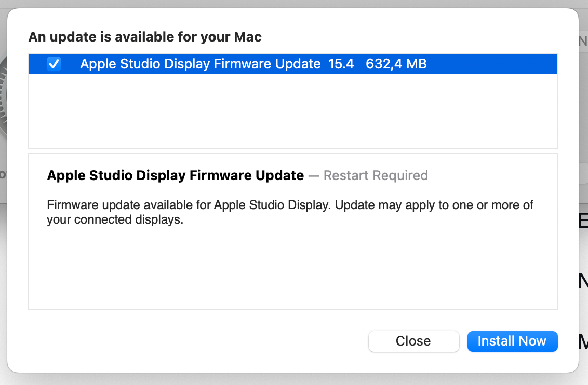Click the Close button
Viewport: 588px width, 385px height.
pos(413,341)
